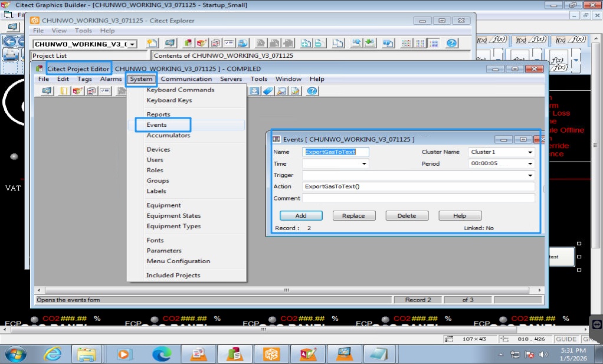The image size is (603, 364).
Task: Click into the Comment input field
Action: pyautogui.click(x=418, y=198)
